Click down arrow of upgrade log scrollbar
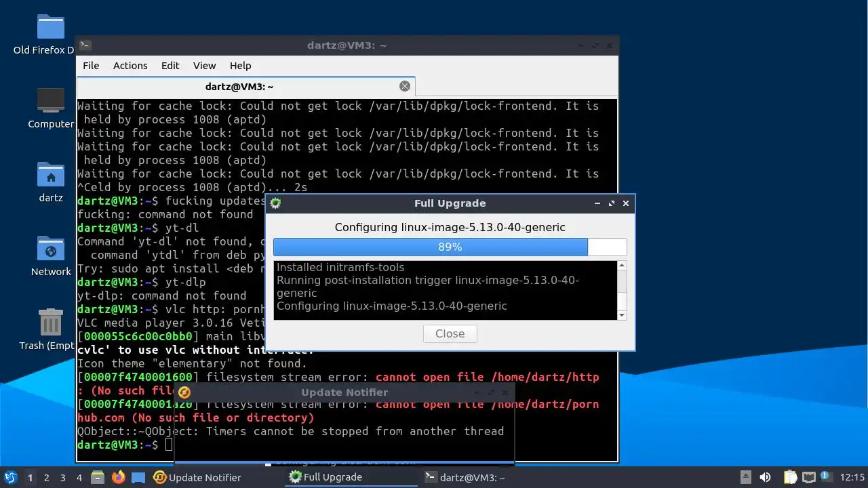Viewport: 868px width, 488px height. (622, 315)
